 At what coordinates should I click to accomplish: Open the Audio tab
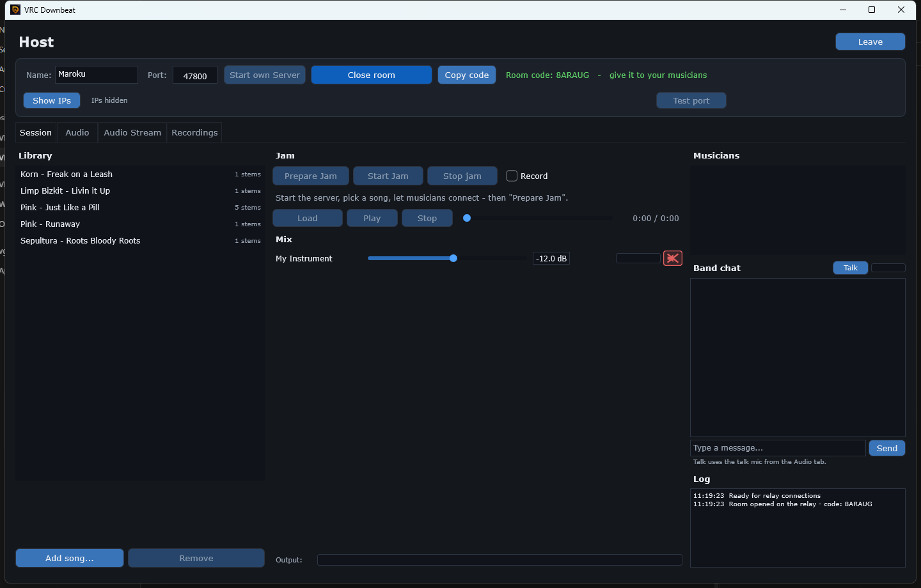tap(77, 132)
